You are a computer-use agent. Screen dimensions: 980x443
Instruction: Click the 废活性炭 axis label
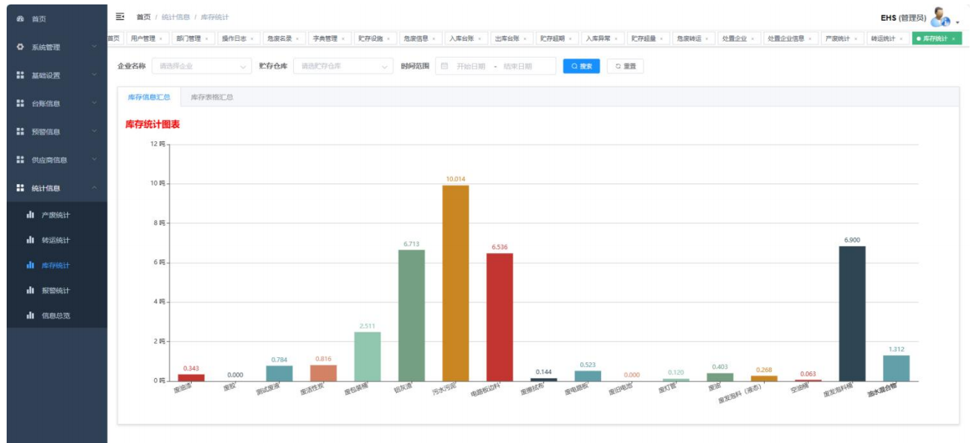coord(312,390)
